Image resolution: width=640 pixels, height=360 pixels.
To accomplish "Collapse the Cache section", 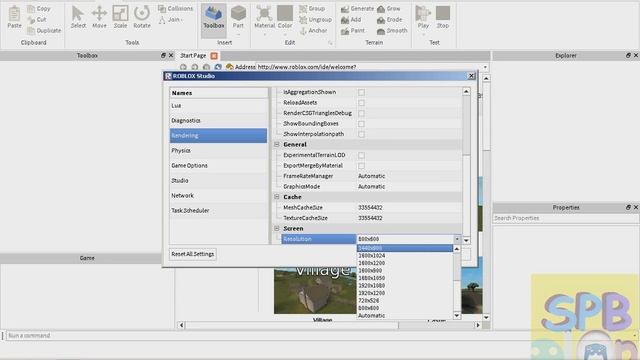I will pos(277,197).
